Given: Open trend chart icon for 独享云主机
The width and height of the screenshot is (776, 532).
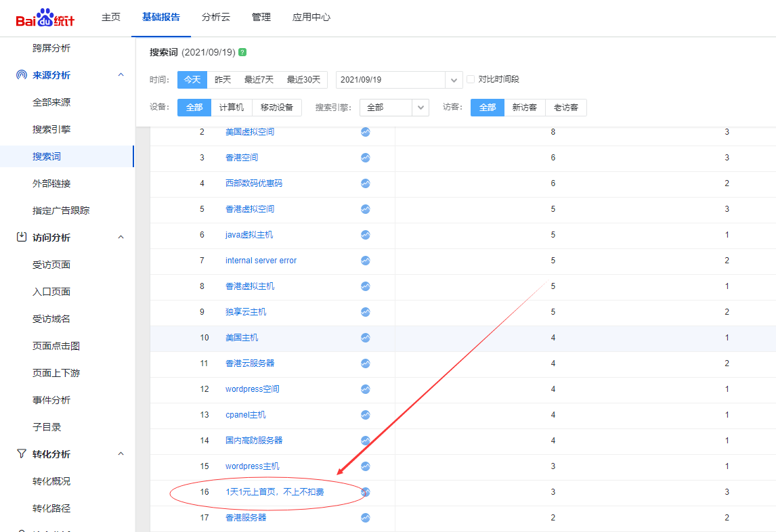Looking at the screenshot, I should pos(365,312).
